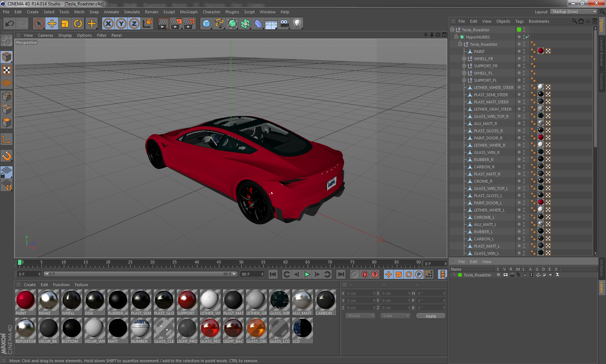
Task: Open Edit Render Settings icon
Action: tap(190, 24)
